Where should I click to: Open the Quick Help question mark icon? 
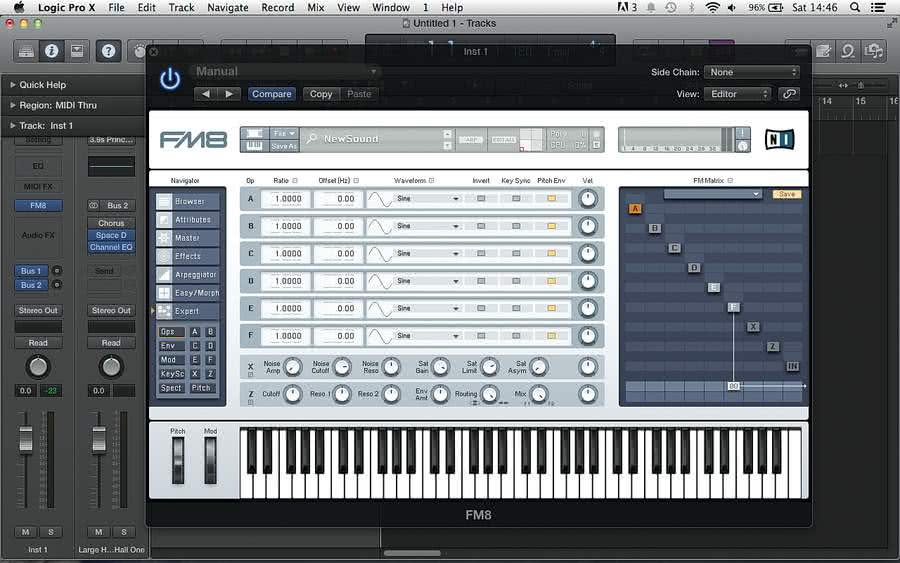[x=108, y=52]
